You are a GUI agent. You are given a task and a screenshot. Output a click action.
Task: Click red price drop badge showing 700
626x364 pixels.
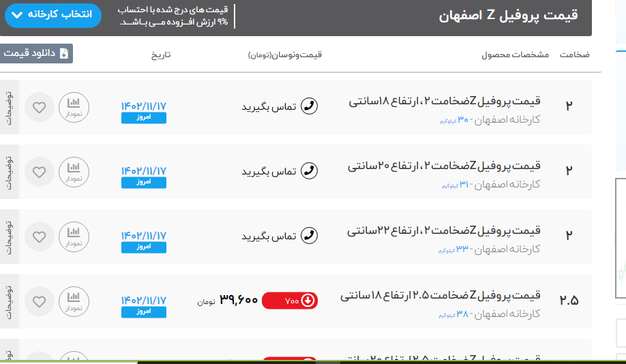coord(290,301)
